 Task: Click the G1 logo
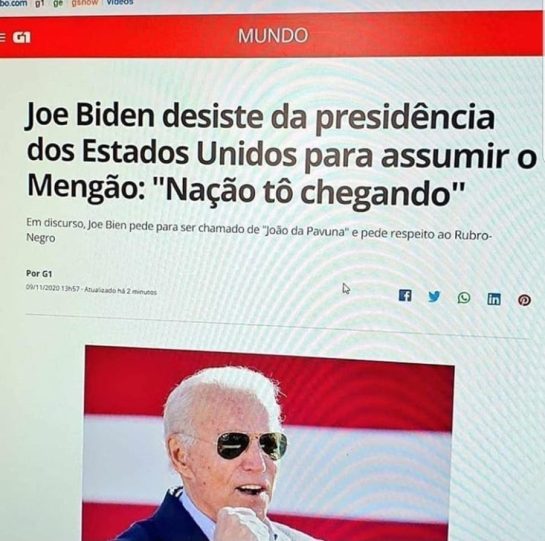pyautogui.click(x=22, y=37)
